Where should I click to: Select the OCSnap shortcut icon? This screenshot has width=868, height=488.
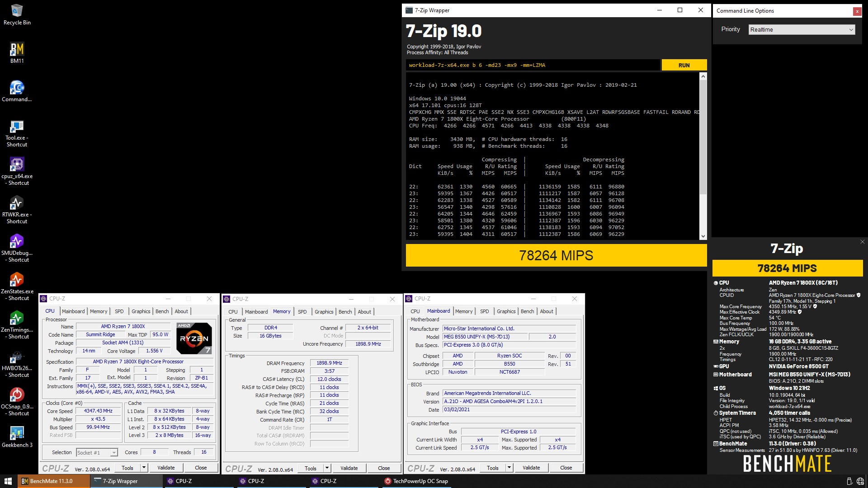(x=17, y=402)
